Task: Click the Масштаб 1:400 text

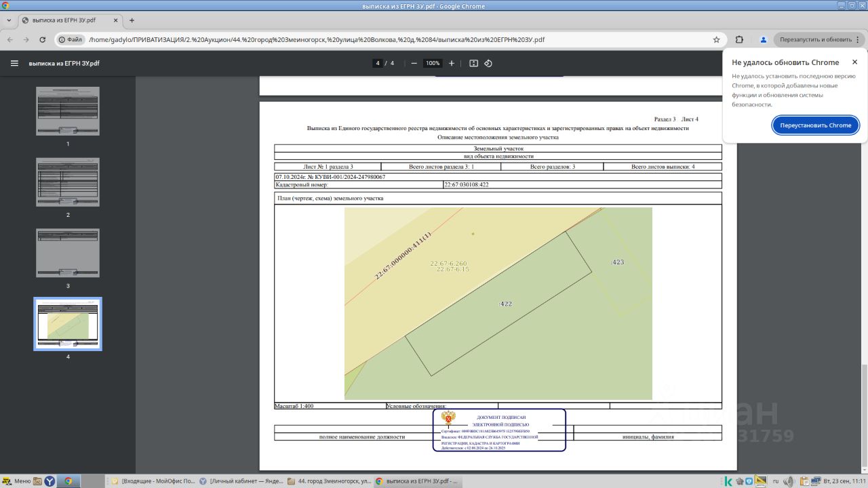Action: tap(294, 406)
